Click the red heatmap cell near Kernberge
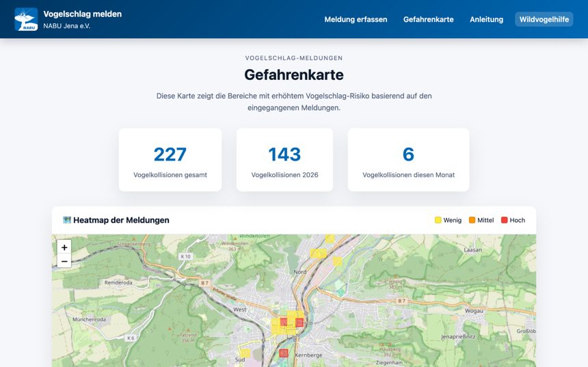The width and height of the screenshot is (588, 367). coord(284,353)
